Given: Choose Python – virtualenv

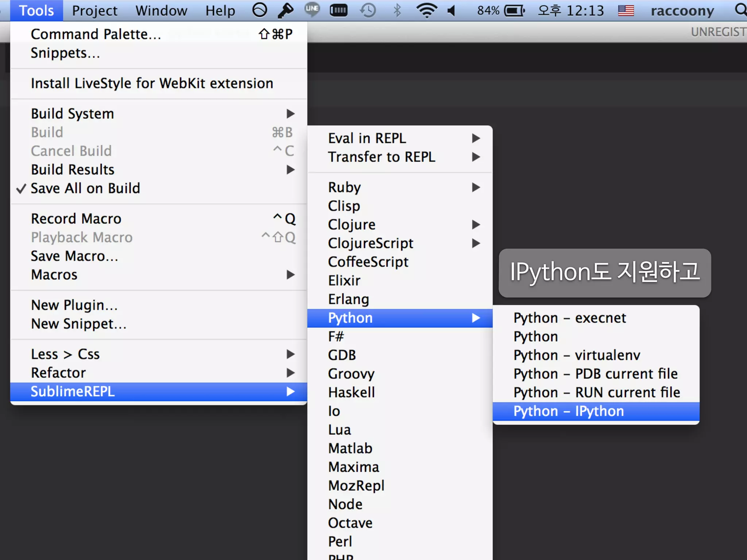Looking at the screenshot, I should coord(596,355).
